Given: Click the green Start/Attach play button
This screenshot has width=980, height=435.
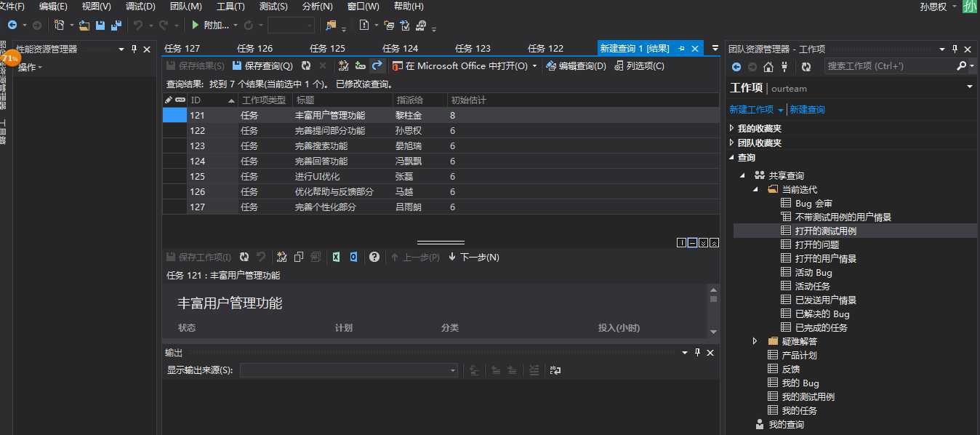Looking at the screenshot, I should click(196, 25).
